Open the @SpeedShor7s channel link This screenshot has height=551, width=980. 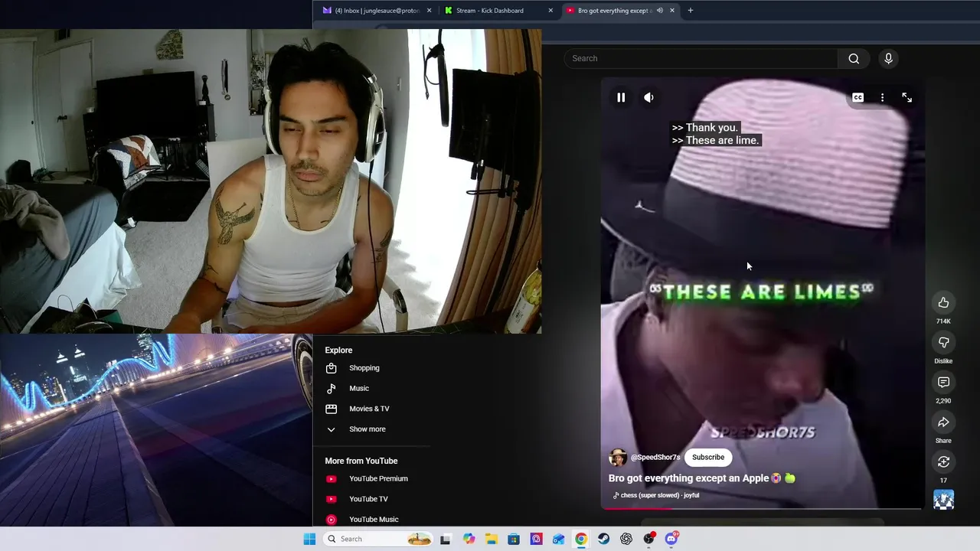point(655,457)
